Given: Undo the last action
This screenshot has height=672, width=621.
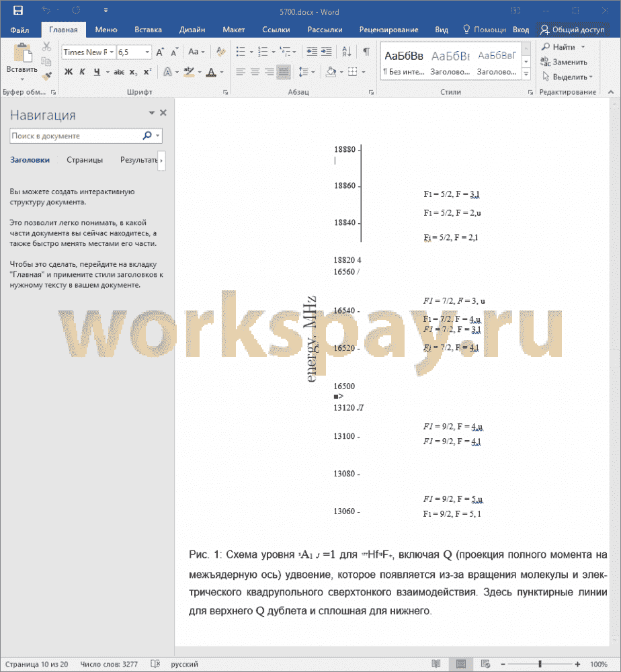Looking at the screenshot, I should pyautogui.click(x=46, y=10).
